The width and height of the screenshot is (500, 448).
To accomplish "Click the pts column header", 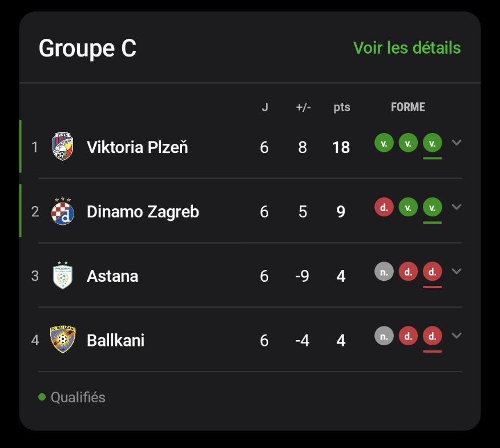I will click(x=342, y=107).
